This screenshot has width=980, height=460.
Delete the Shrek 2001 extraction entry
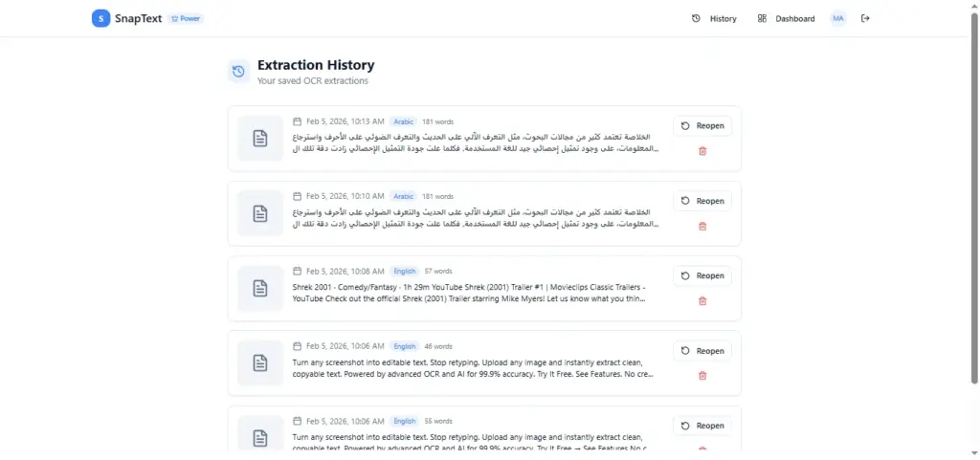(x=702, y=300)
